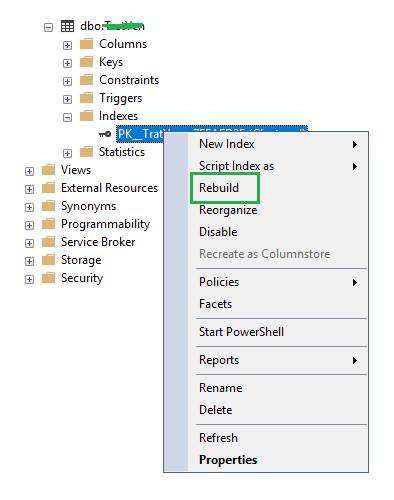
Task: Select Refresh in the context menu
Action: 278,438
